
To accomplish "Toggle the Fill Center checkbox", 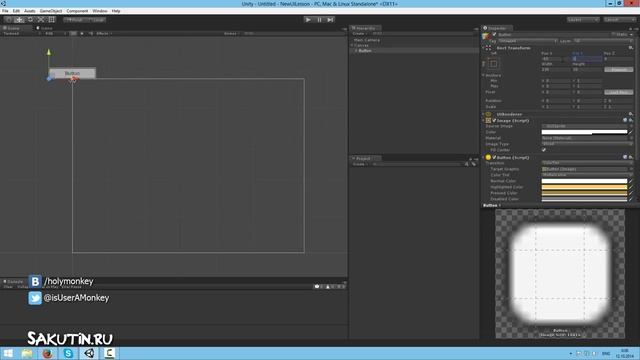I will [544, 150].
